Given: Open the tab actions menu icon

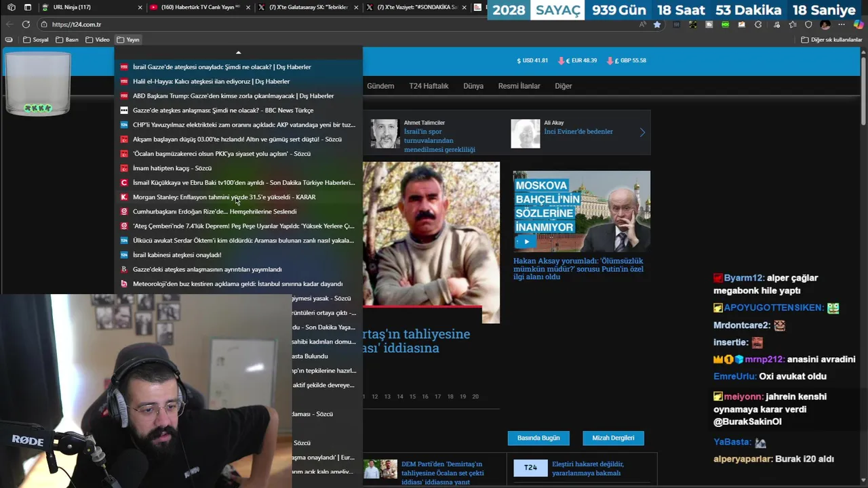Looking at the screenshot, I should click(27, 7).
